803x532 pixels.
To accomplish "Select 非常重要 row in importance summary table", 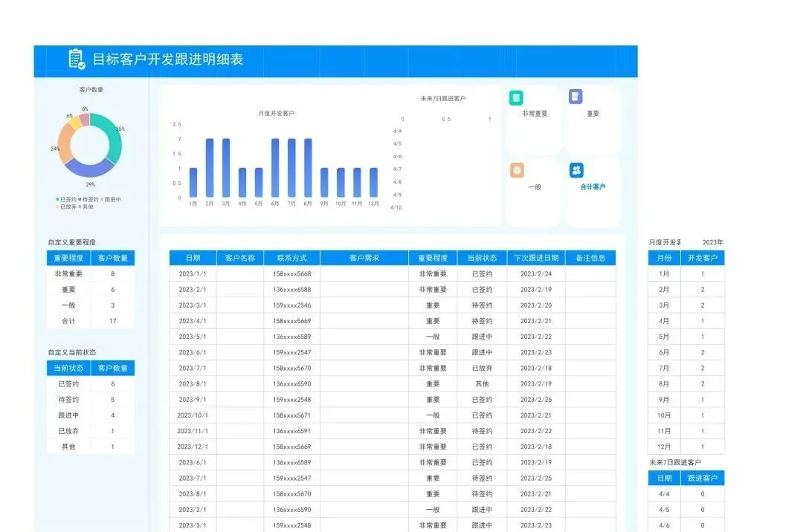I will coord(91,273).
